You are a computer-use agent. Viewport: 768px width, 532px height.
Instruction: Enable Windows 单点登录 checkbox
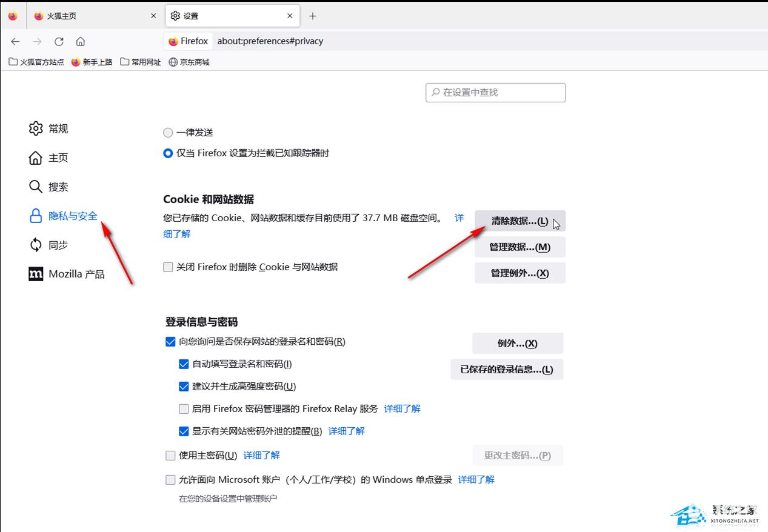click(170, 480)
